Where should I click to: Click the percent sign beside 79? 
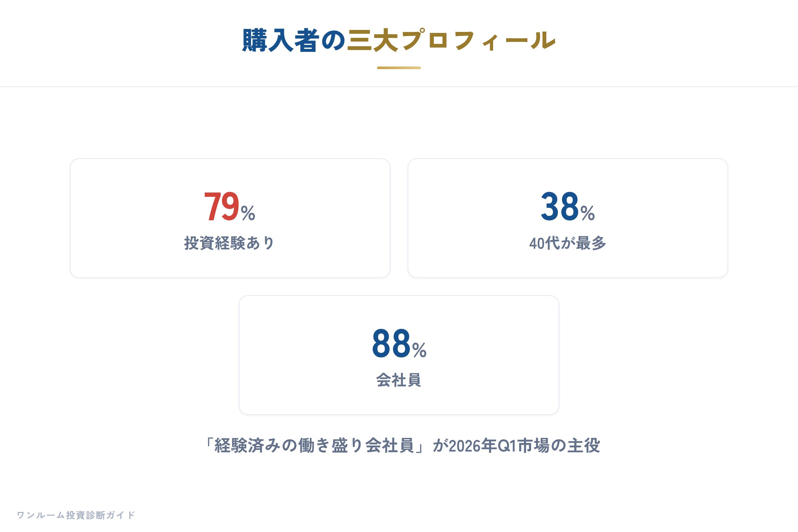click(x=248, y=213)
